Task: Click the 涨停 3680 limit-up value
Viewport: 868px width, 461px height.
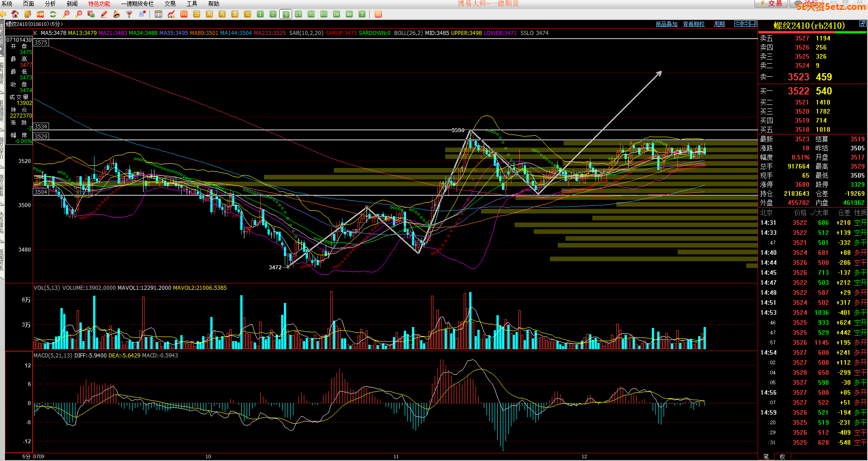Action: [802, 184]
